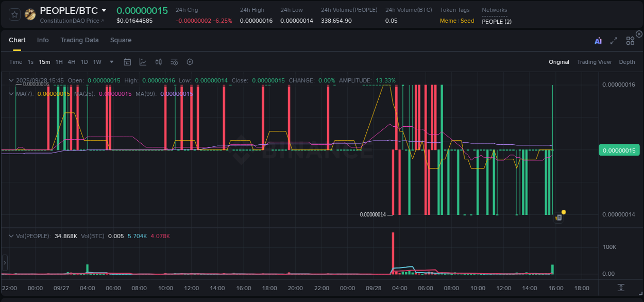
Task: Open the indicators settings icon
Action: (x=174, y=61)
